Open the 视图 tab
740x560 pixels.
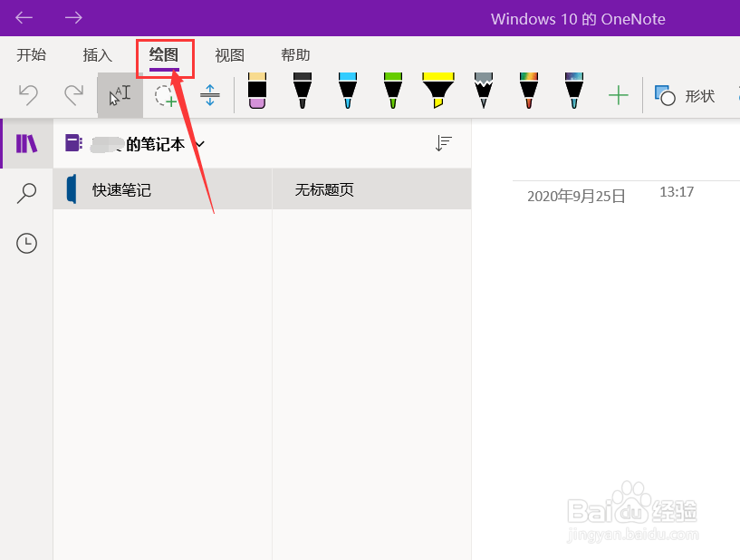point(229,54)
